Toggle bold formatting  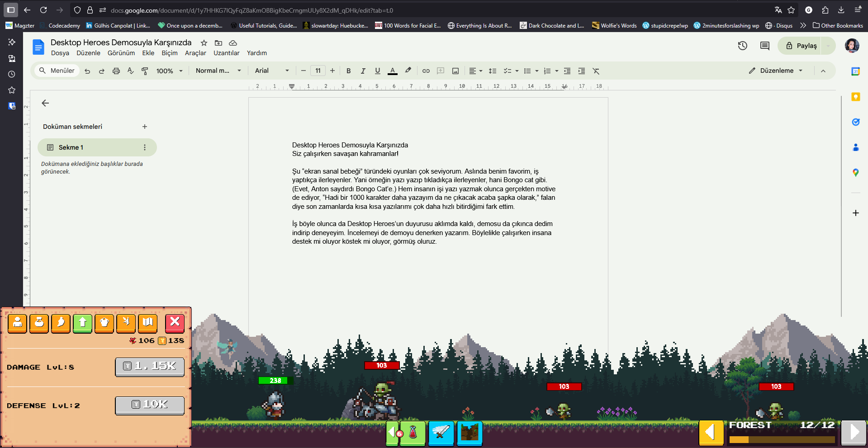click(x=348, y=71)
